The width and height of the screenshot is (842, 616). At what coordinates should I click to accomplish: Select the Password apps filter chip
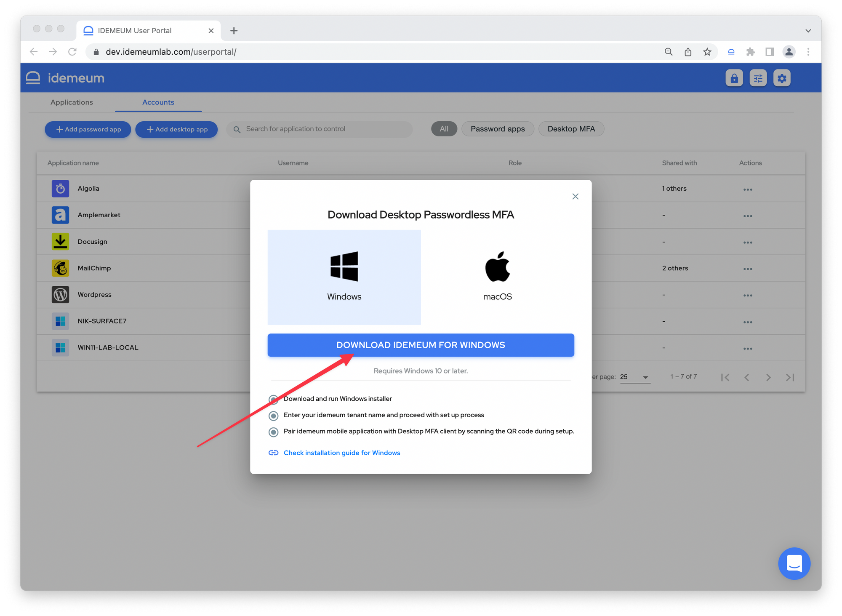pos(498,129)
